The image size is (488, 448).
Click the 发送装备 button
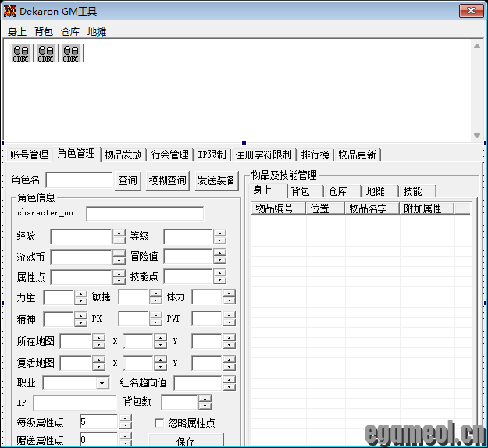216,180
